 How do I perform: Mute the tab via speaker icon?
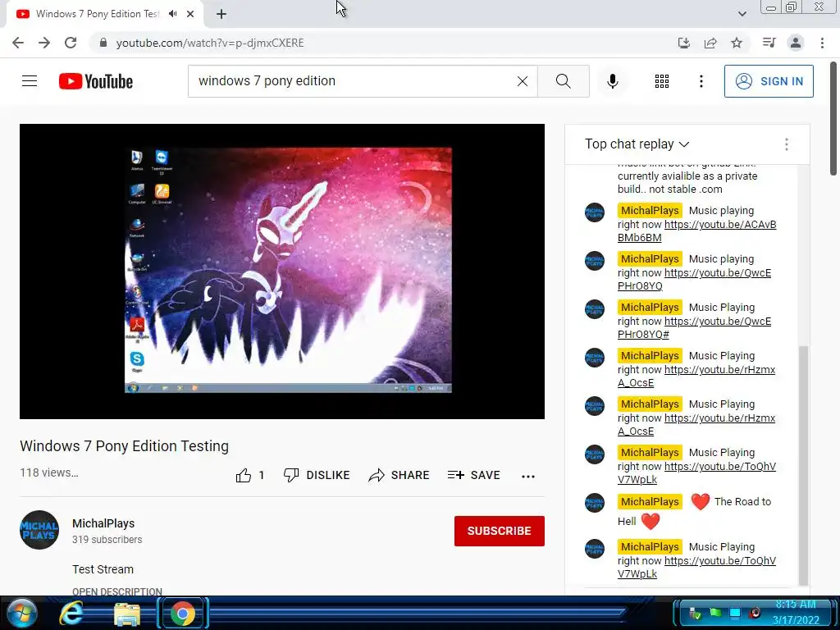tap(172, 14)
